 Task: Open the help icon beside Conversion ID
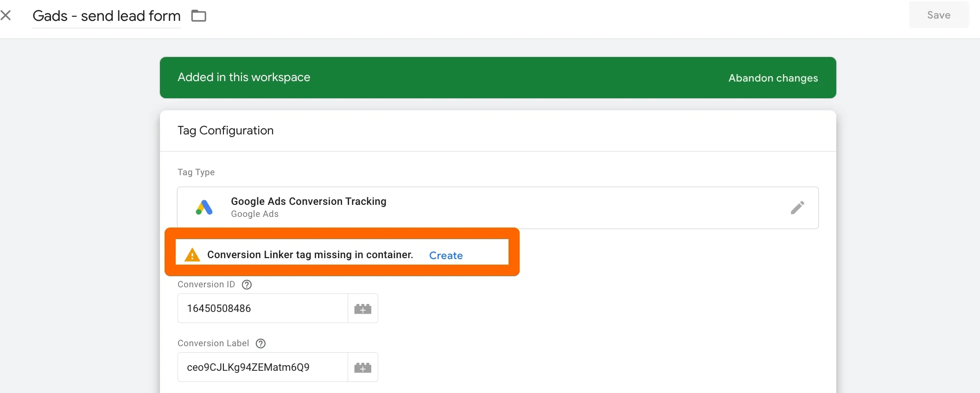click(x=247, y=285)
